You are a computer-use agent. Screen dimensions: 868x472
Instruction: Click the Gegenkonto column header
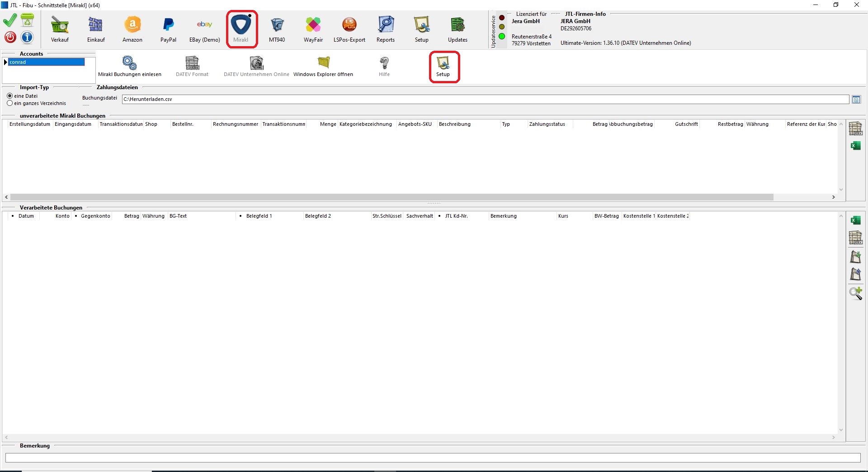(x=95, y=216)
